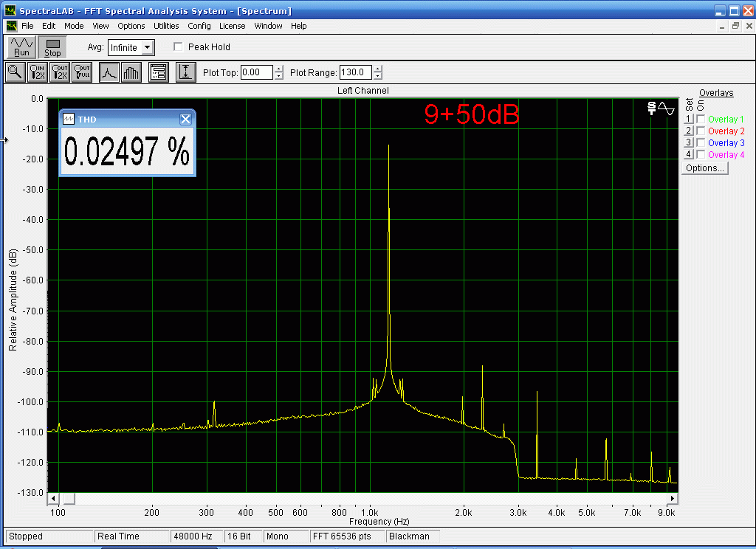Viewport: 756px width, 549px height.
Task: Switch to bar graph display mode
Action: [x=131, y=72]
